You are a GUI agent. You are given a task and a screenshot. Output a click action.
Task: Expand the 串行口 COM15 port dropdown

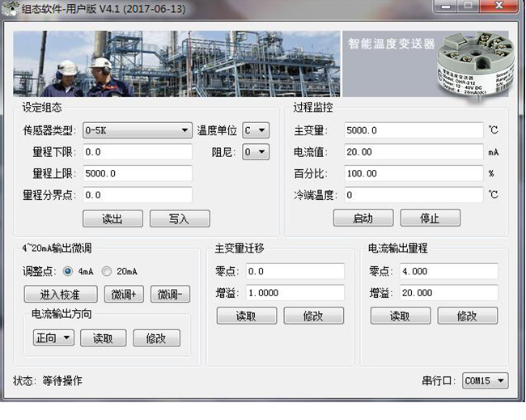pyautogui.click(x=486, y=381)
